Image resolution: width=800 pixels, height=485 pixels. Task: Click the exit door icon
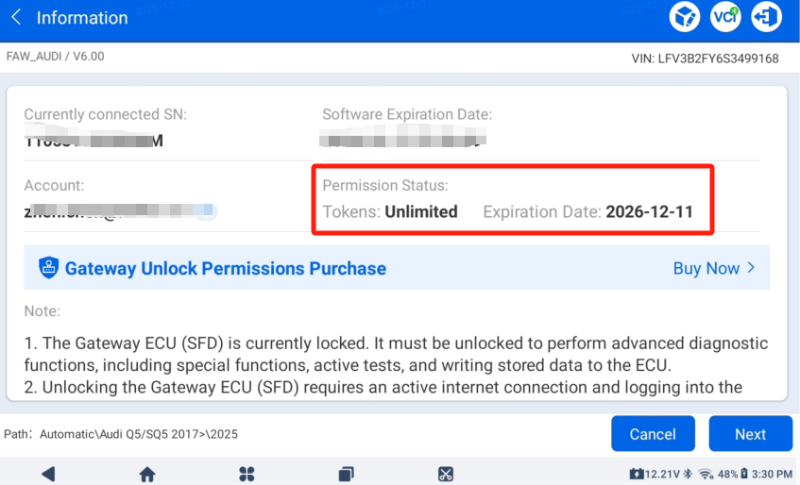(765, 17)
